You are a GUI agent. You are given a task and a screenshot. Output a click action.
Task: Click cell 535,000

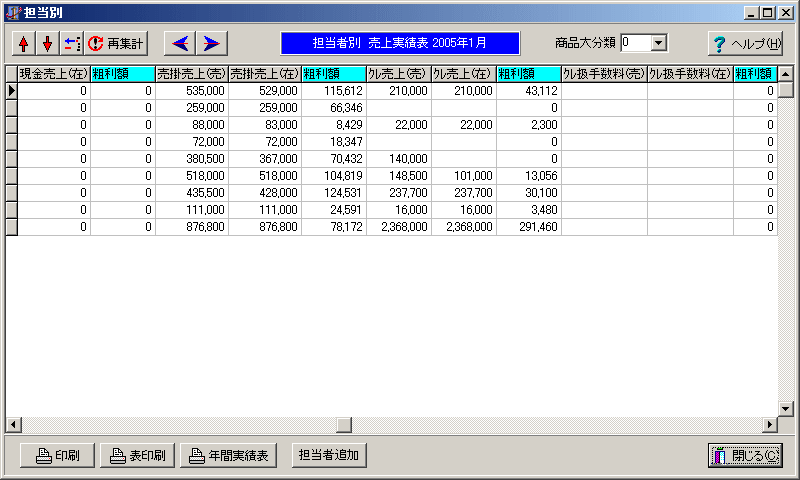tap(192, 91)
